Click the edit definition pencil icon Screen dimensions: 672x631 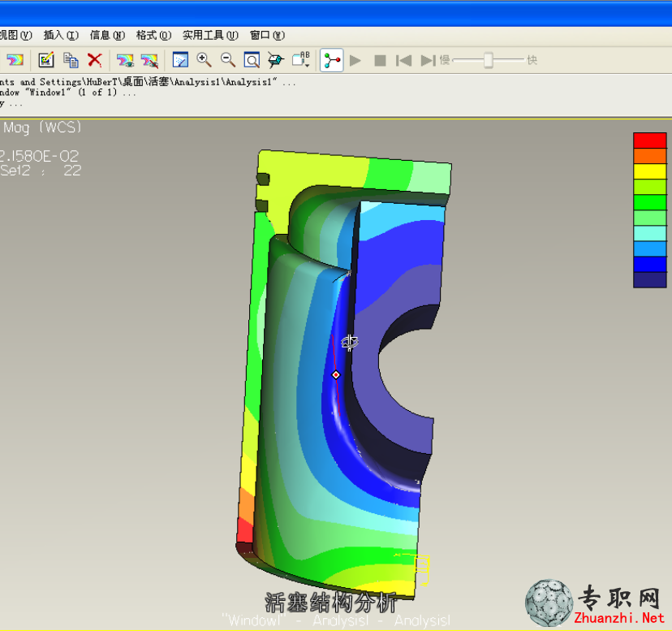click(x=46, y=60)
